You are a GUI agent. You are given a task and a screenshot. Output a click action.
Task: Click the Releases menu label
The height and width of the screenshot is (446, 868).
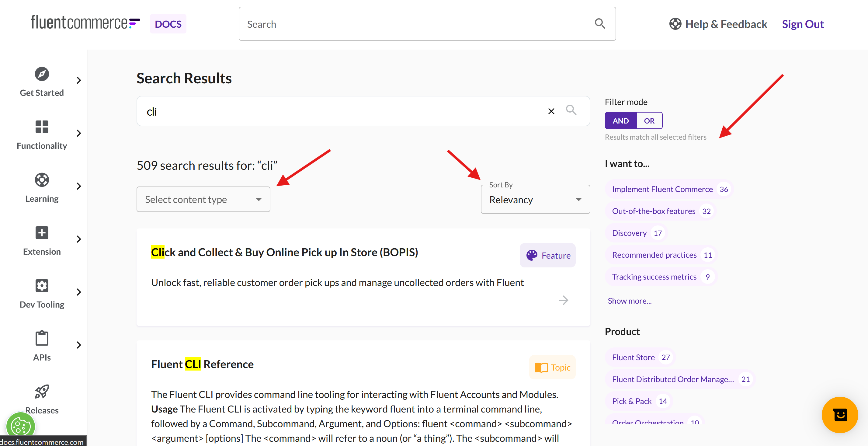42,410
